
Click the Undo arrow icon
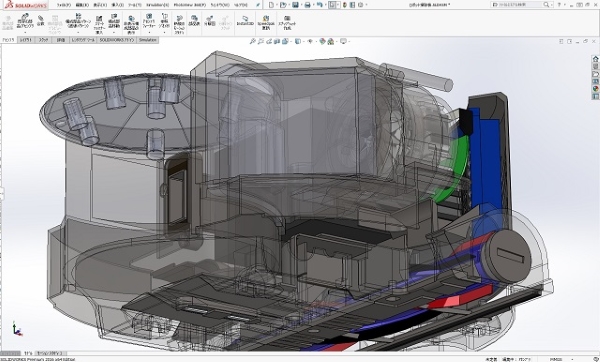(320, 5)
